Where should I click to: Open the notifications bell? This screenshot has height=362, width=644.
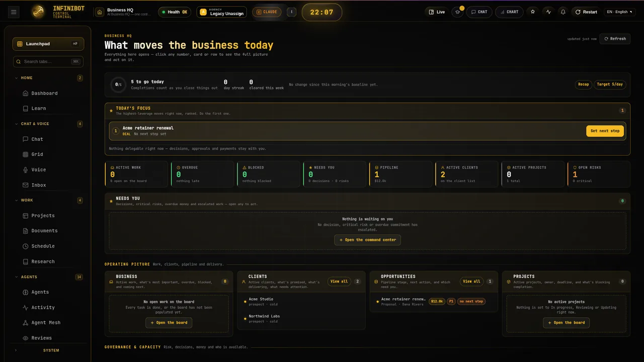tap(563, 12)
